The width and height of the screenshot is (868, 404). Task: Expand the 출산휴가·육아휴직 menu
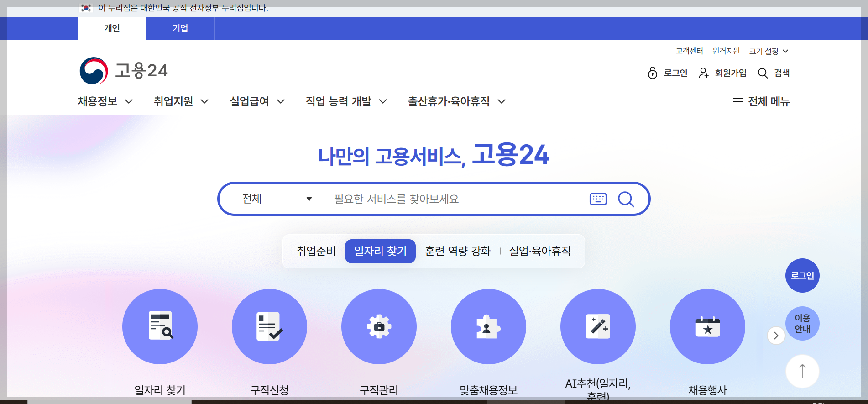click(456, 101)
